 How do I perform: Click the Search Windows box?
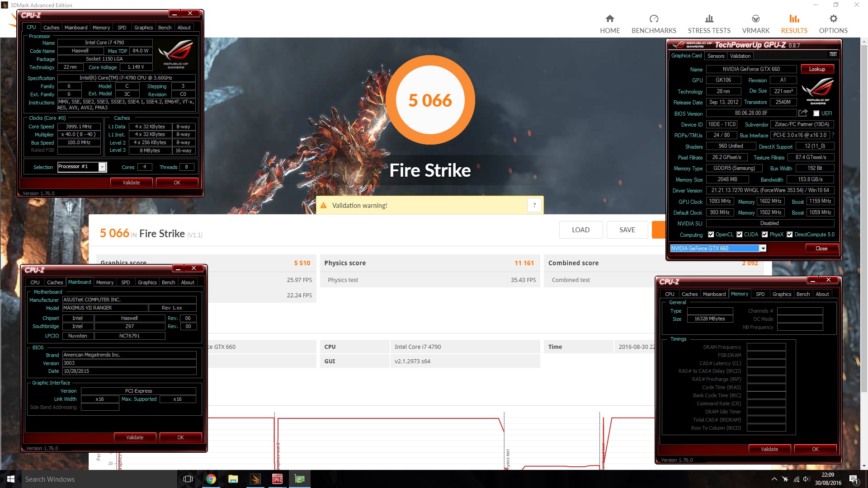pos(99,479)
